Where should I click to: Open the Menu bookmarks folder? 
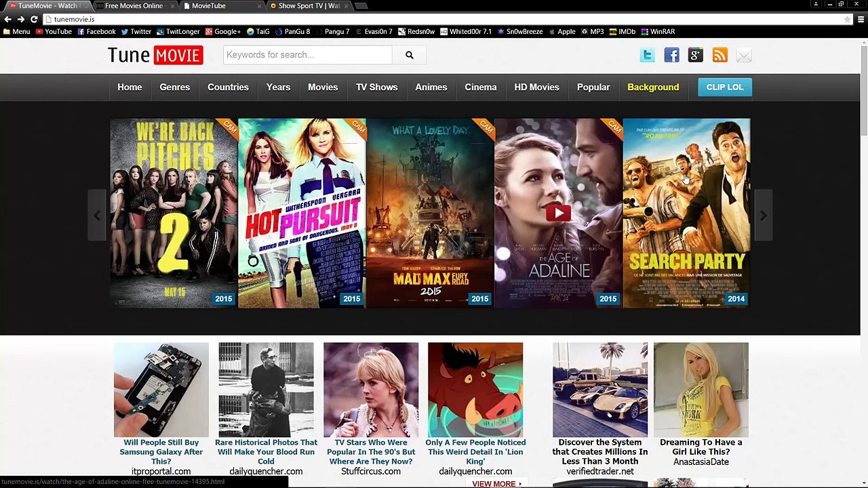(x=17, y=31)
